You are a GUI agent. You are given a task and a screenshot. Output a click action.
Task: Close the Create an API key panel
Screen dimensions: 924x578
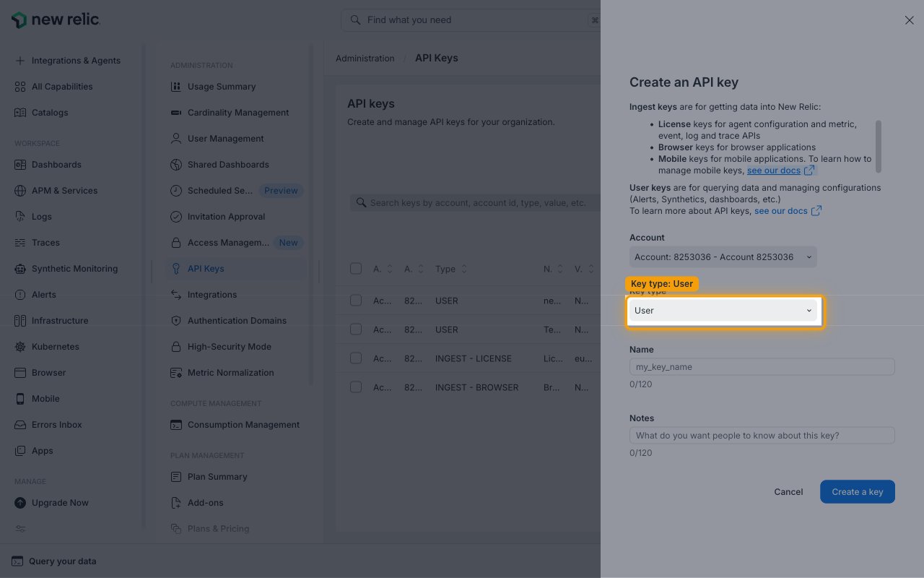click(x=910, y=20)
